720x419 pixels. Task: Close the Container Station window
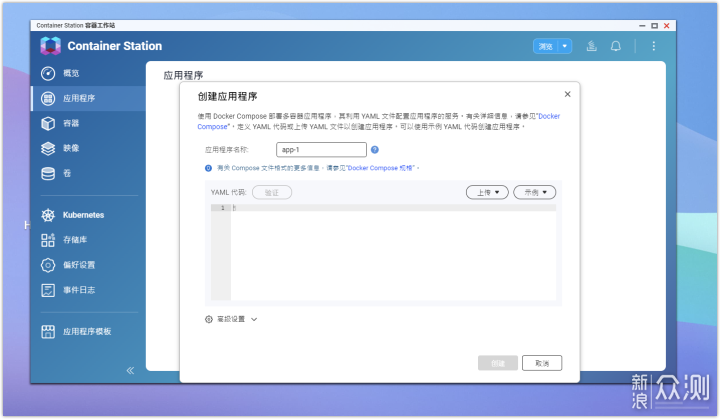tap(667, 26)
